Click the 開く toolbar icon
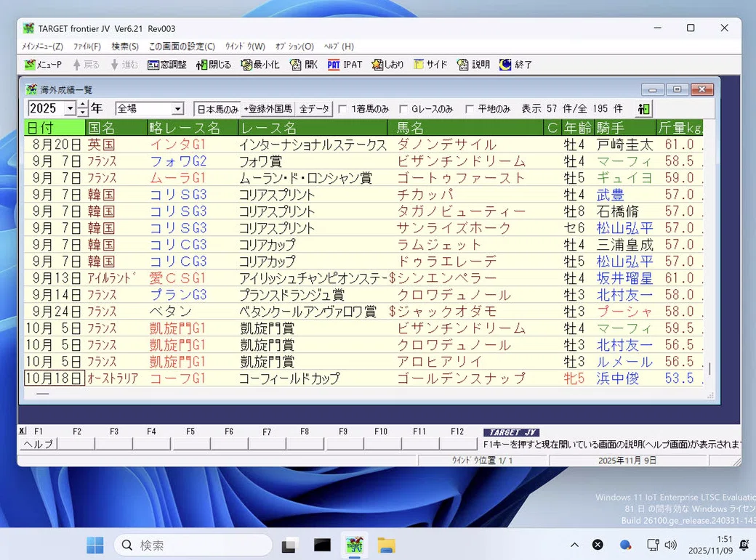This screenshot has width=756, height=560. click(x=304, y=65)
